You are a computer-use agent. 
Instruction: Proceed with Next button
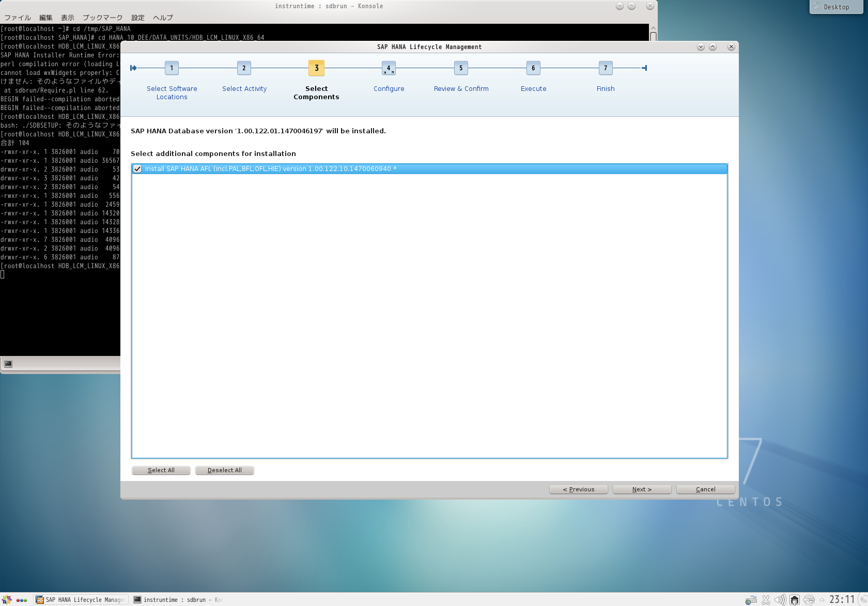click(x=642, y=489)
